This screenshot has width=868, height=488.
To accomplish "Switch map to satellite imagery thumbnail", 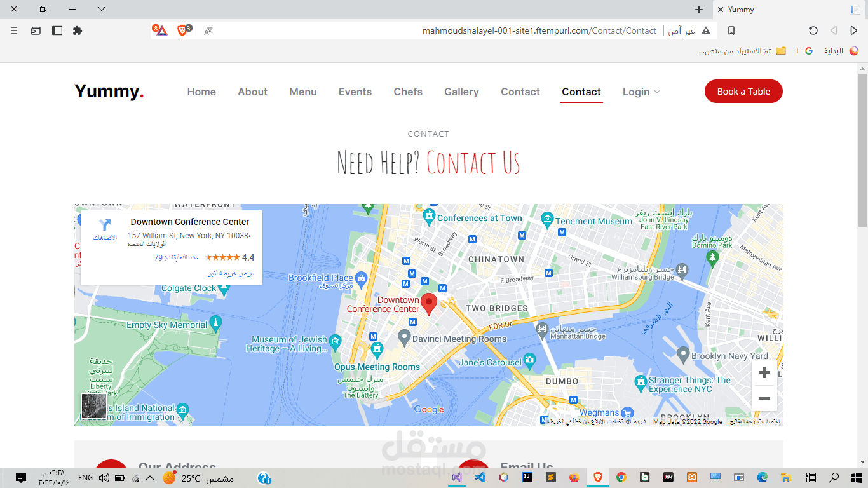I will point(94,406).
